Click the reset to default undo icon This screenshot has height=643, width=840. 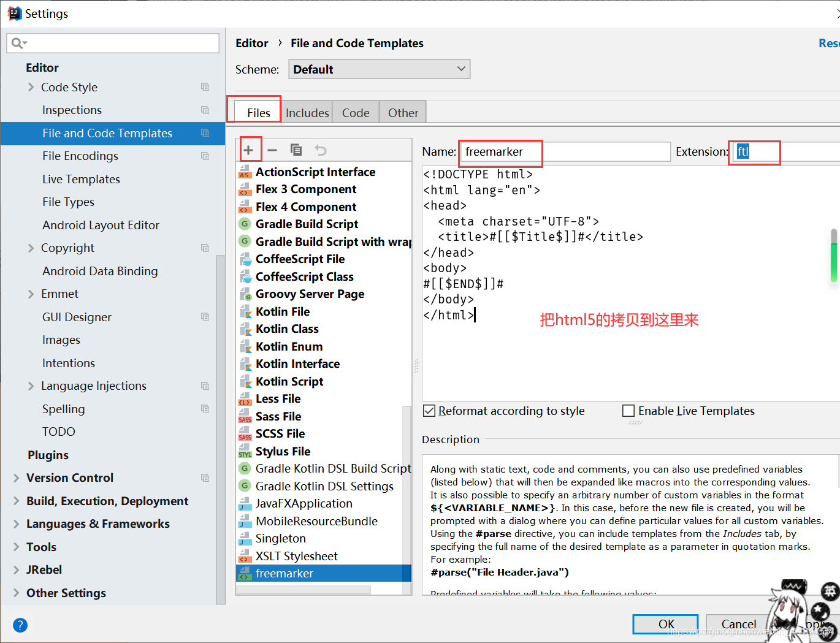tap(320, 150)
